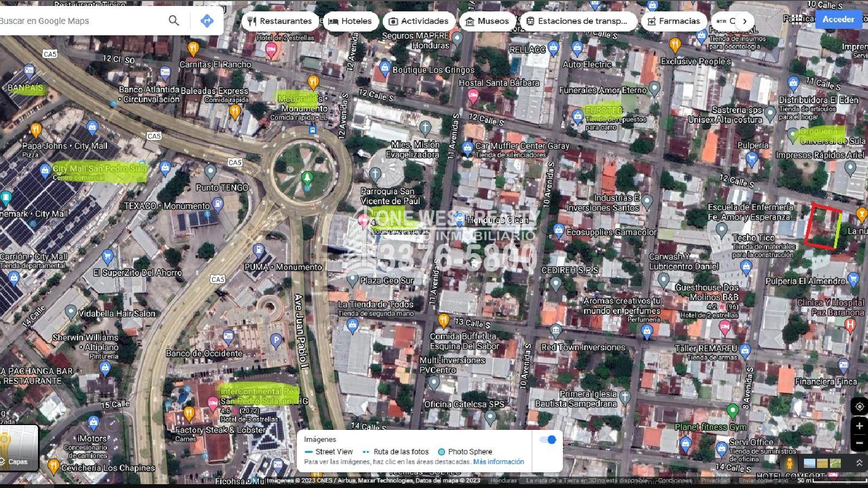The width and height of the screenshot is (868, 488).
Task: Click the Seguros MAPFRE Honduras pin
Action: [458, 39]
